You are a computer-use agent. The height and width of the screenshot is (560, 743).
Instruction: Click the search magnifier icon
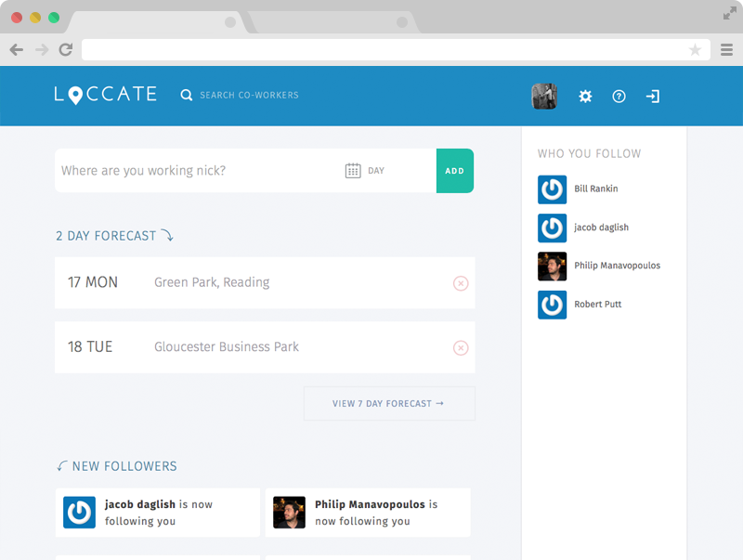187,96
